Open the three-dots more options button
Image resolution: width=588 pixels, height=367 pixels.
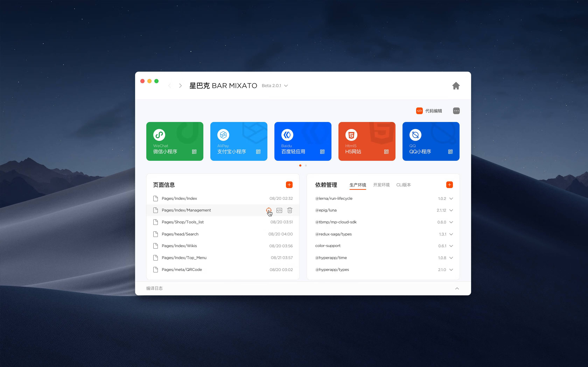(x=456, y=111)
